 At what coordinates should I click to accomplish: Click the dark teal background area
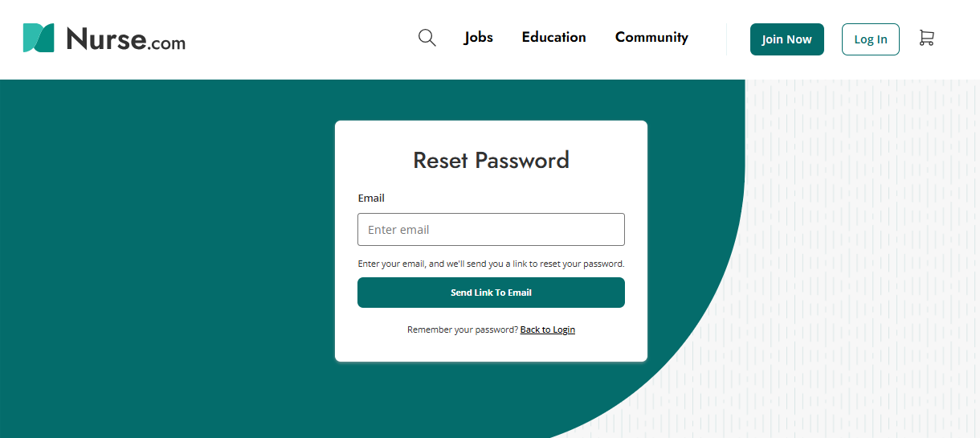click(161, 257)
